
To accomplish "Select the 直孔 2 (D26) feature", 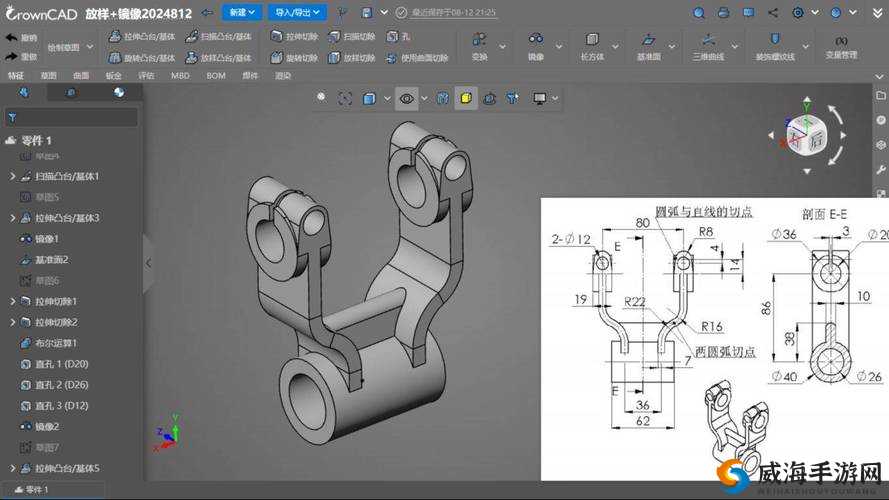I will [x=54, y=385].
